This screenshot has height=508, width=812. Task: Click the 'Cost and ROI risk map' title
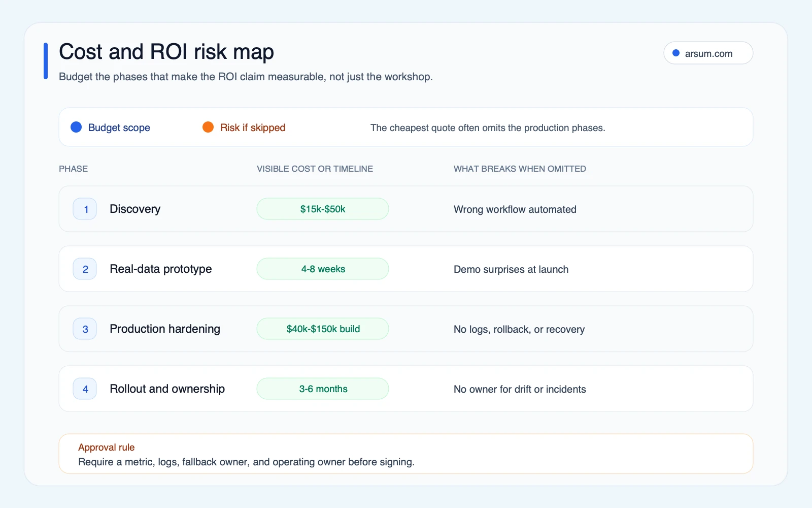pos(166,52)
